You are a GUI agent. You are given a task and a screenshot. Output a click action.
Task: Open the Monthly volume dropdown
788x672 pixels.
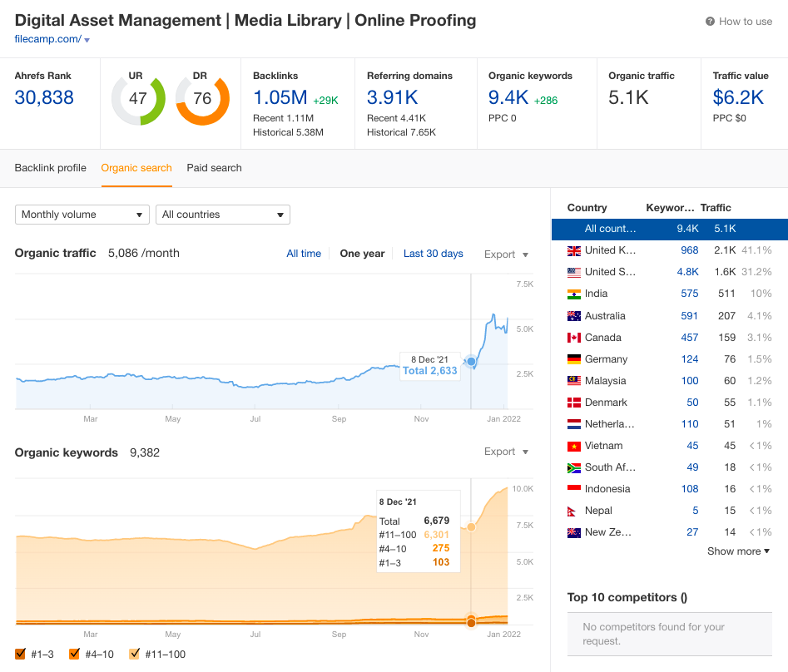pyautogui.click(x=82, y=215)
